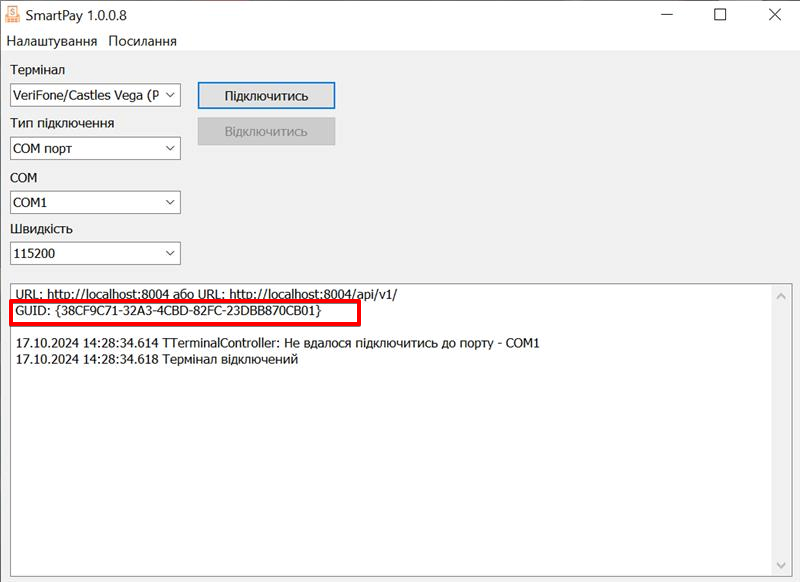This screenshot has width=800, height=582.
Task: Click the localhost:8004 URL line in the log
Action: click(205, 294)
